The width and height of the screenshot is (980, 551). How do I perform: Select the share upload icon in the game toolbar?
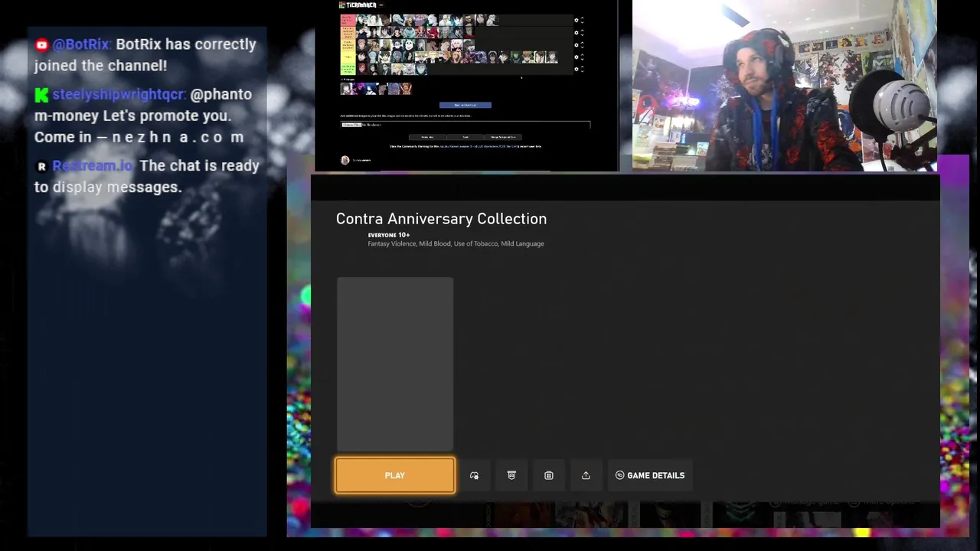click(586, 475)
